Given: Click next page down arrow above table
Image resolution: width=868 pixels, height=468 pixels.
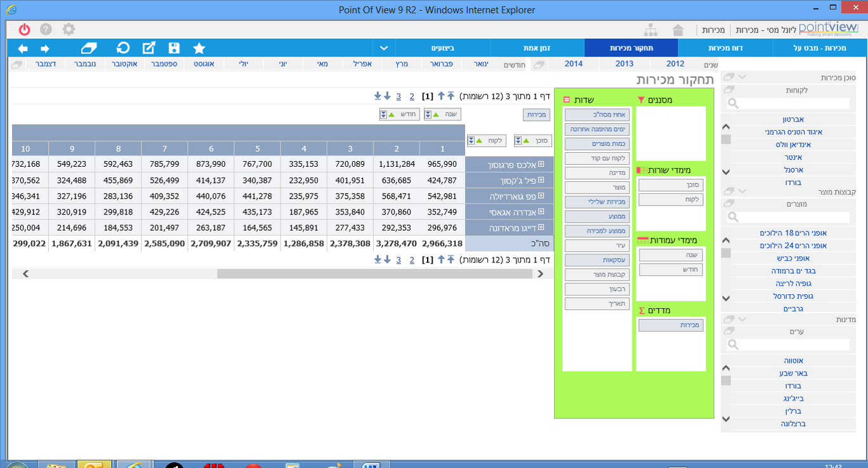Looking at the screenshot, I should point(388,96).
